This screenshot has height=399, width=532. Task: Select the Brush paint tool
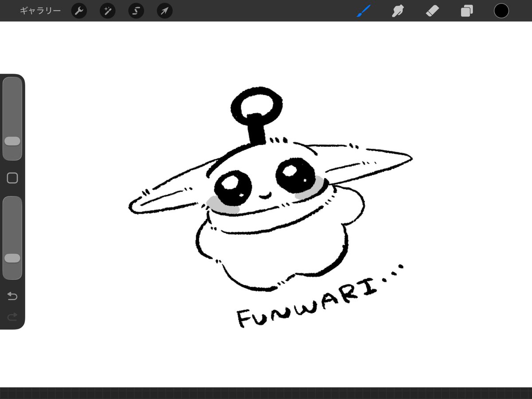[x=364, y=11]
